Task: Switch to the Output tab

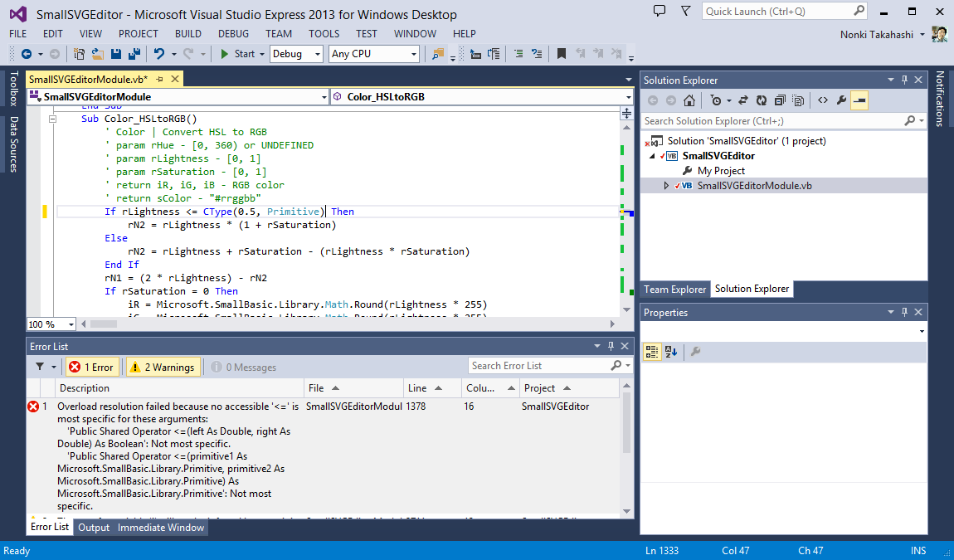Action: coord(94,528)
